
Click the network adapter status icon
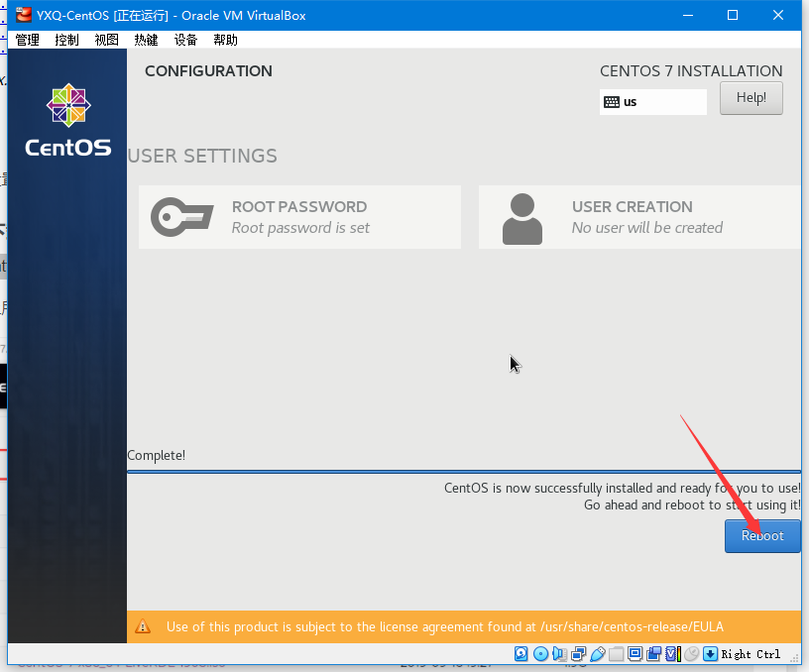click(578, 654)
